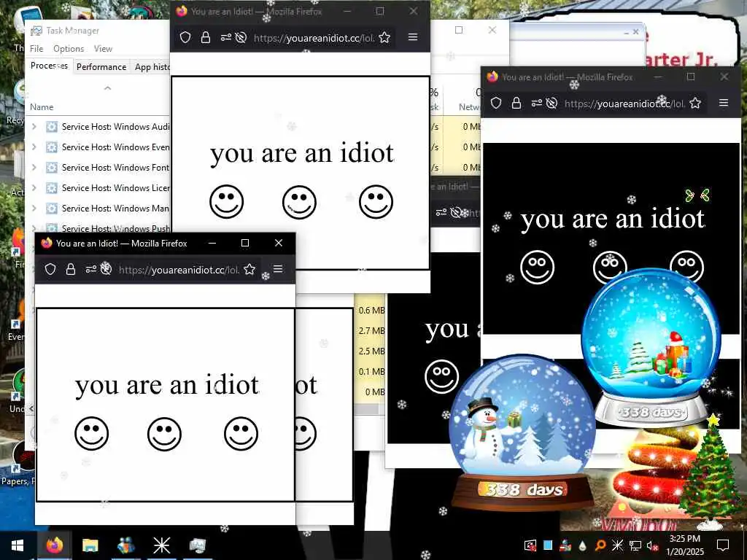The image size is (747, 560).
Task: Click autoplay-blocked icon in Firefox window covering Task Manager
Action: [241, 37]
